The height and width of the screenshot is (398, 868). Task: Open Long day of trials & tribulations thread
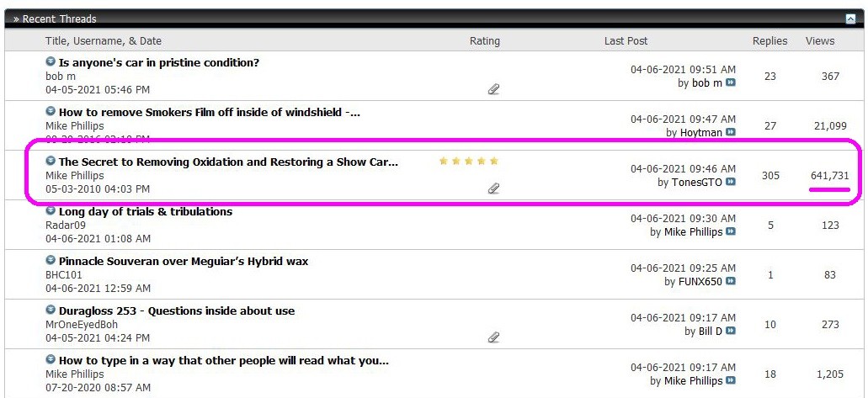pyautogui.click(x=146, y=211)
